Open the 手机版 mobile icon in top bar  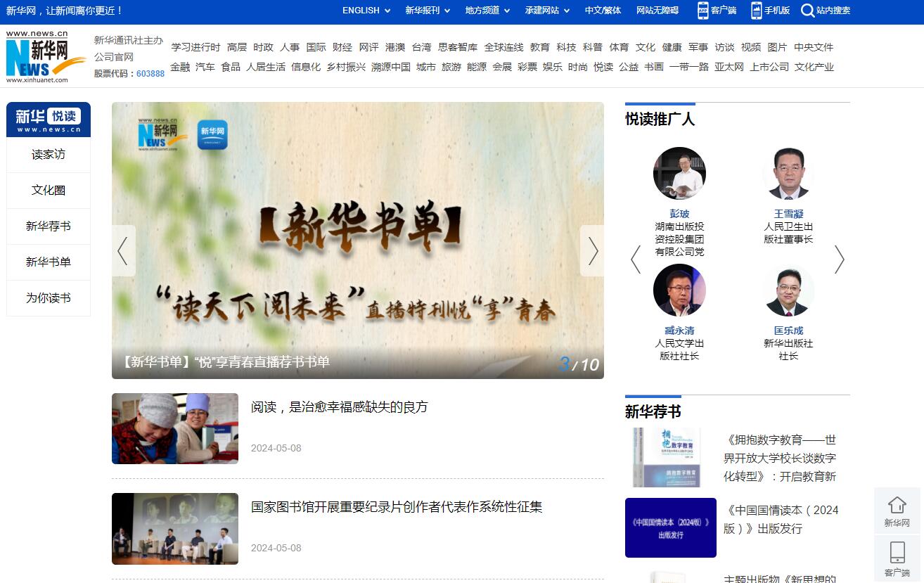point(757,11)
